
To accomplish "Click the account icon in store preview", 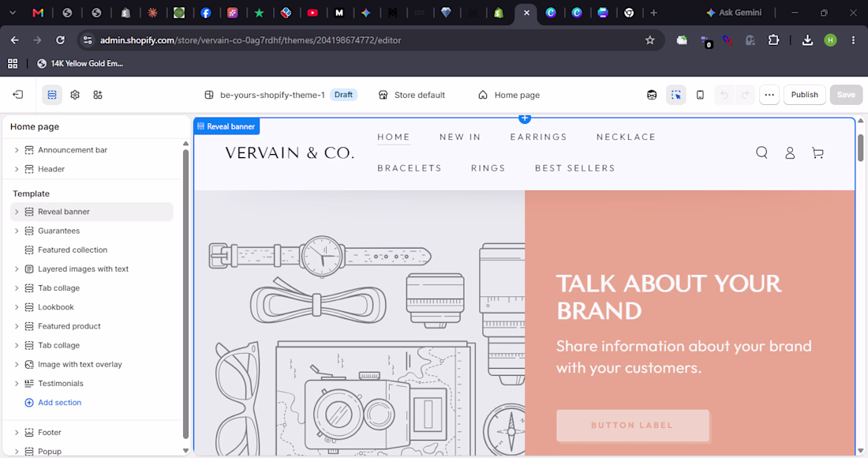I will point(790,152).
